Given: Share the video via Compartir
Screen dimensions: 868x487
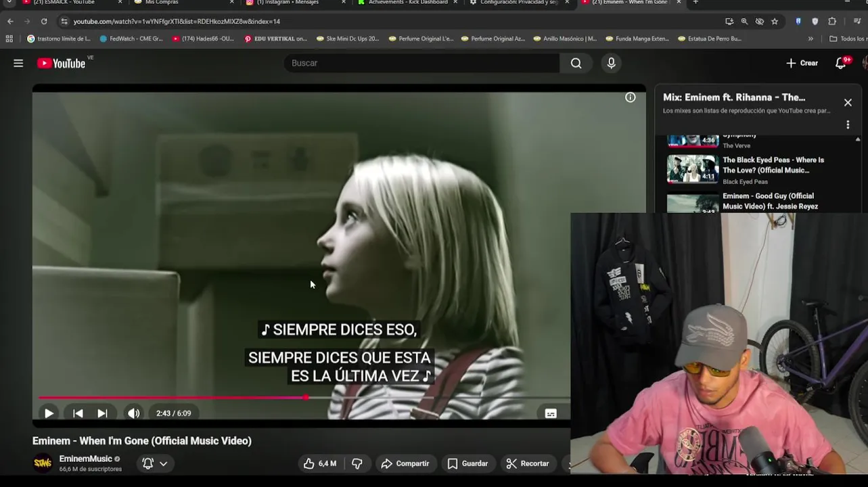Looking at the screenshot, I should tap(405, 463).
